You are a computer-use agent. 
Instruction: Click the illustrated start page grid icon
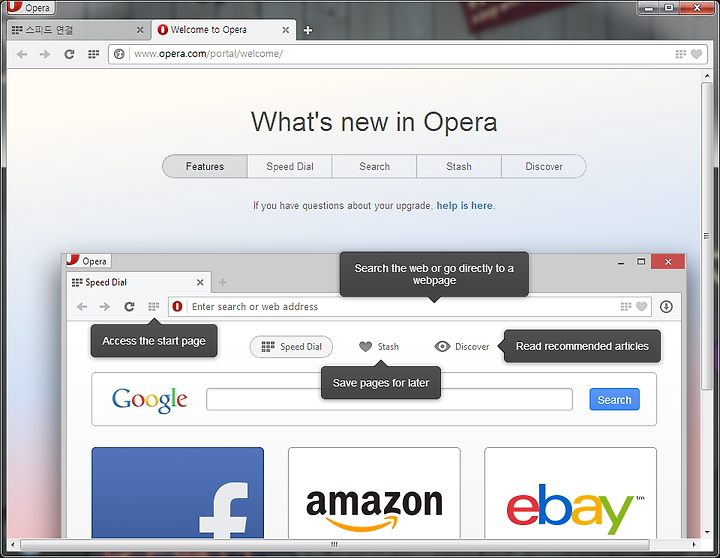pyautogui.click(x=153, y=306)
